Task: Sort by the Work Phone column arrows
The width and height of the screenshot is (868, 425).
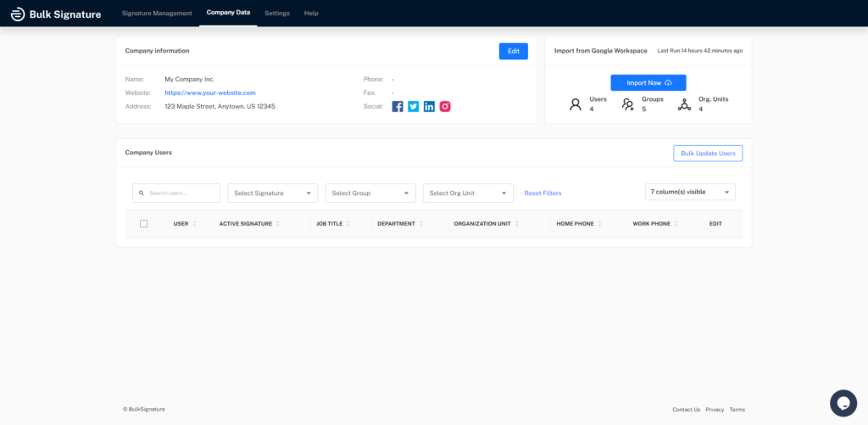Action: click(x=676, y=224)
